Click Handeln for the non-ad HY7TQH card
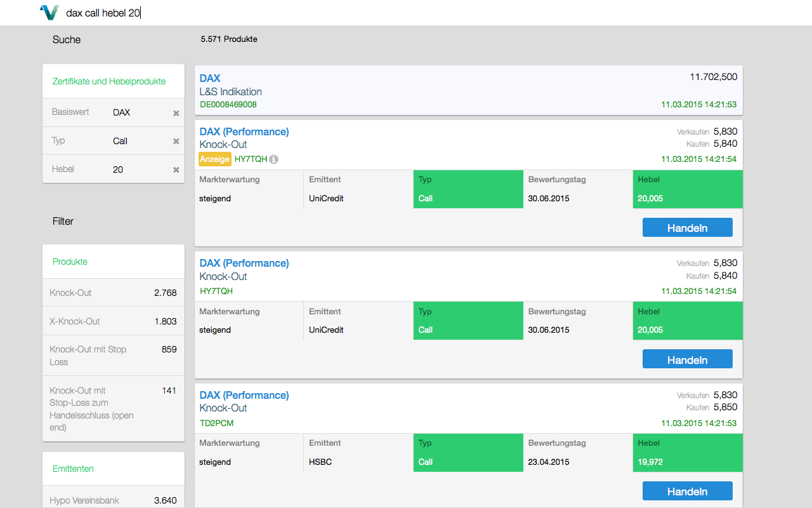 point(687,359)
